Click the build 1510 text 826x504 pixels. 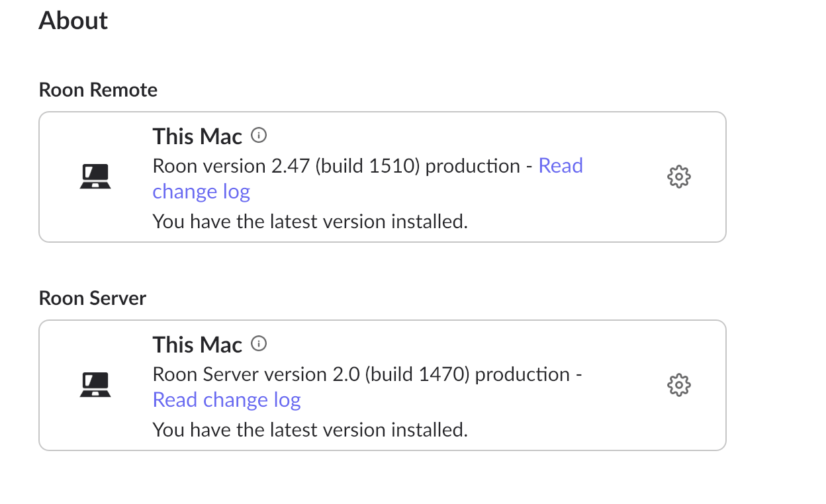pos(367,166)
